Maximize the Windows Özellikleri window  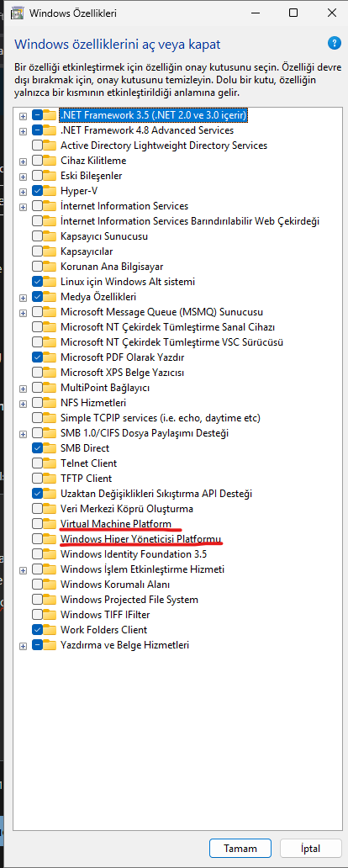click(293, 12)
